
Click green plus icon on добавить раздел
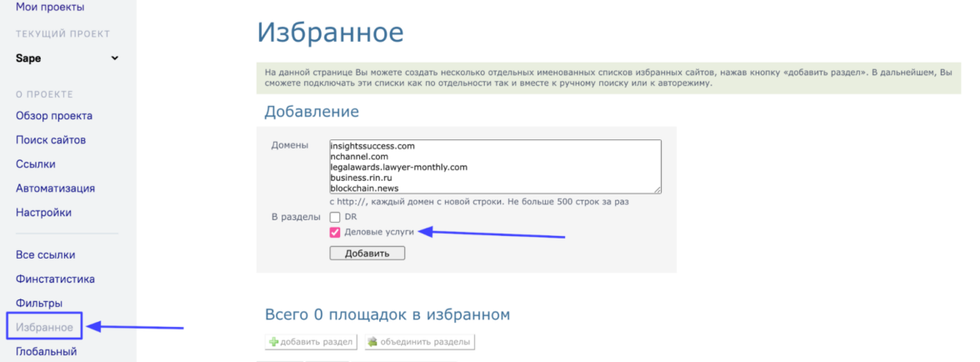tap(273, 342)
